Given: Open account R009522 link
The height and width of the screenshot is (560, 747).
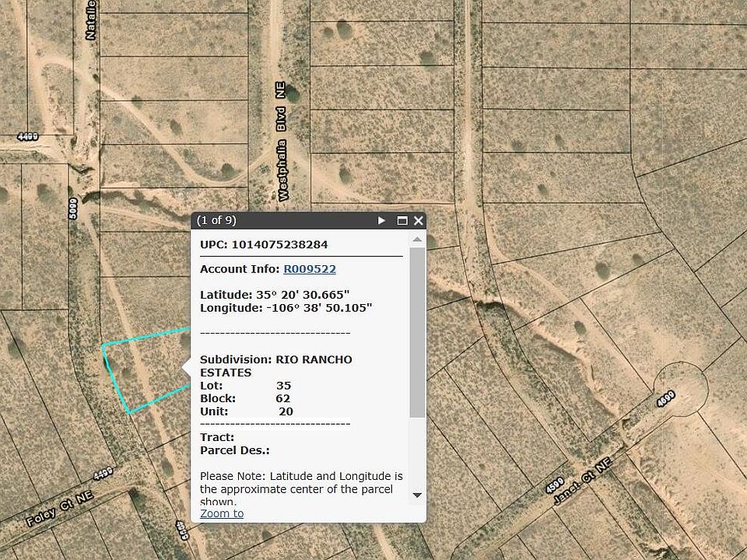Looking at the screenshot, I should [x=310, y=269].
